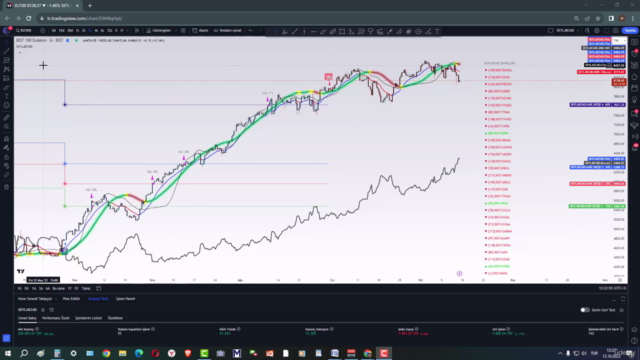Open the indicator templates grid icon

pyautogui.click(x=183, y=31)
